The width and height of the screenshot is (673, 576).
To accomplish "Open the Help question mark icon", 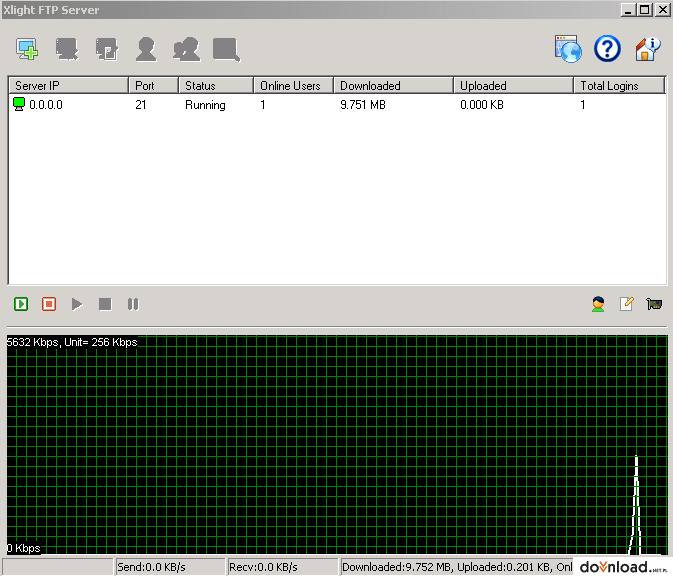I will point(607,49).
